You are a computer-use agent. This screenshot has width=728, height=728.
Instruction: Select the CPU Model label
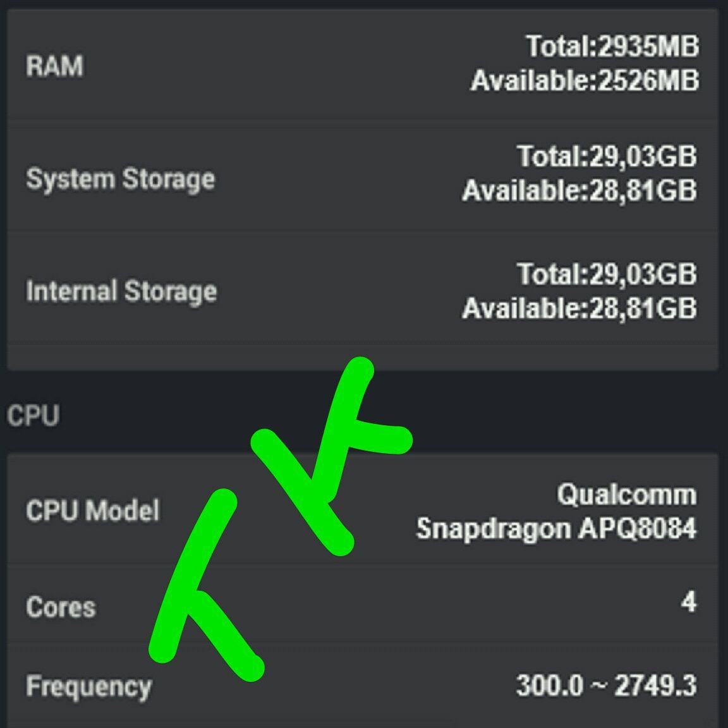pos(92,510)
